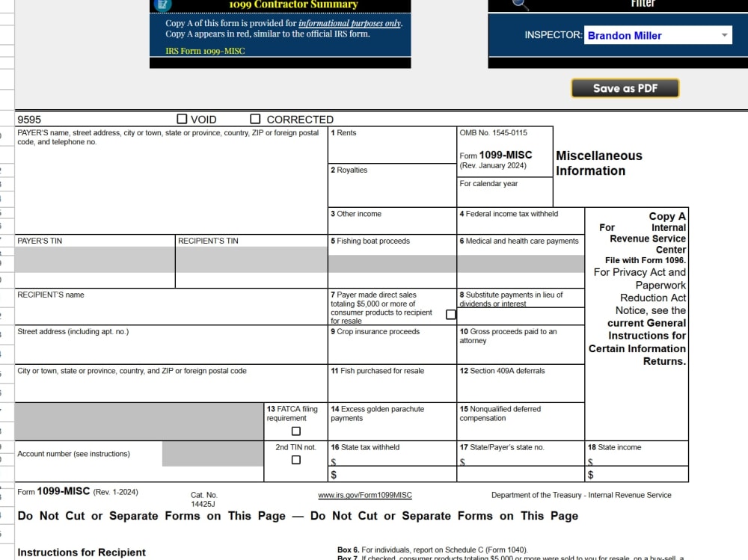This screenshot has height=560, width=748.
Task: Click the 15 Nonqualified deferred compensation box
Action: click(521, 422)
